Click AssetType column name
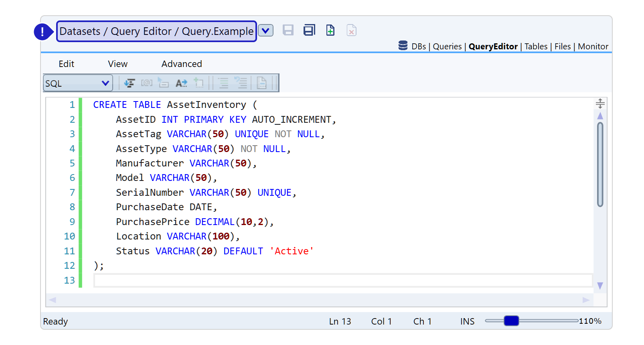This screenshot has width=644, height=345. (x=141, y=149)
